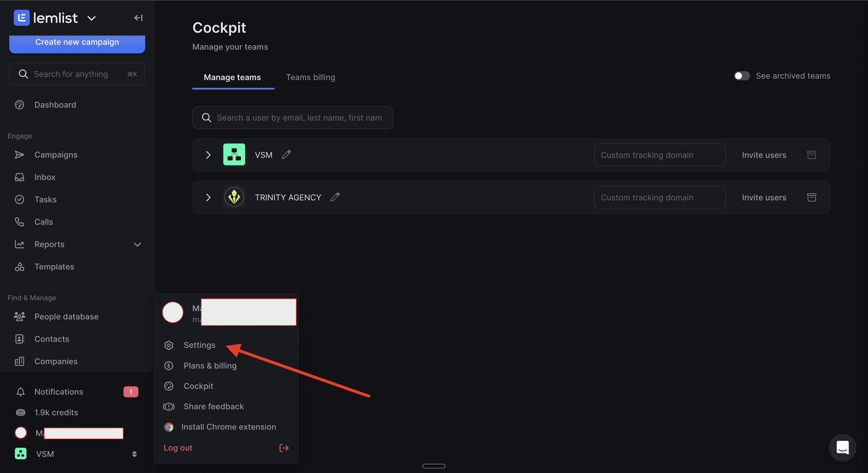This screenshot has height=473, width=868.
Task: Archive the VSM team
Action: (x=811, y=155)
